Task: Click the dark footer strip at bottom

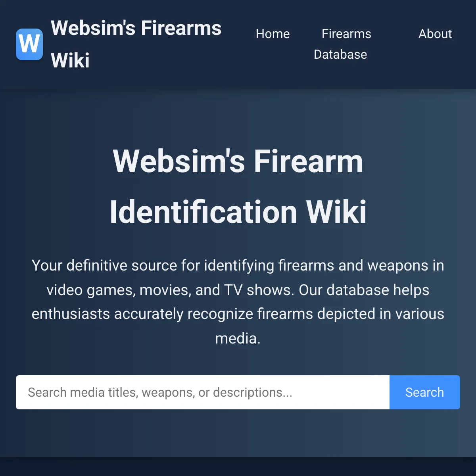Action: coord(238,466)
